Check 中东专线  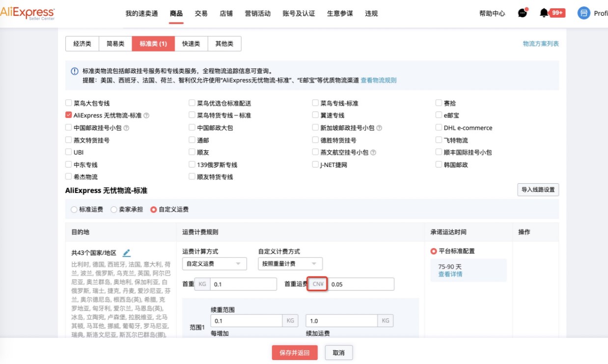click(x=69, y=165)
